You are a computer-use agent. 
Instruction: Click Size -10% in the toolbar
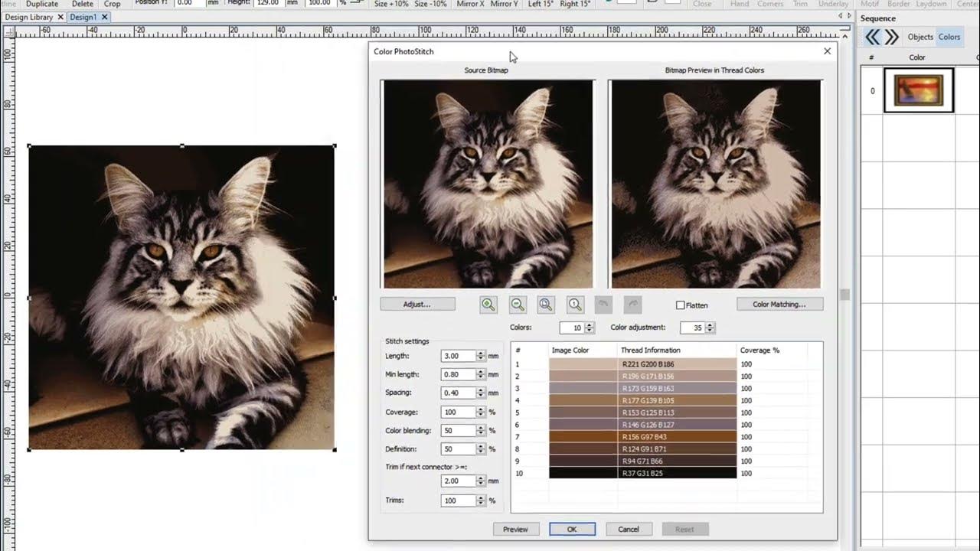430,4
